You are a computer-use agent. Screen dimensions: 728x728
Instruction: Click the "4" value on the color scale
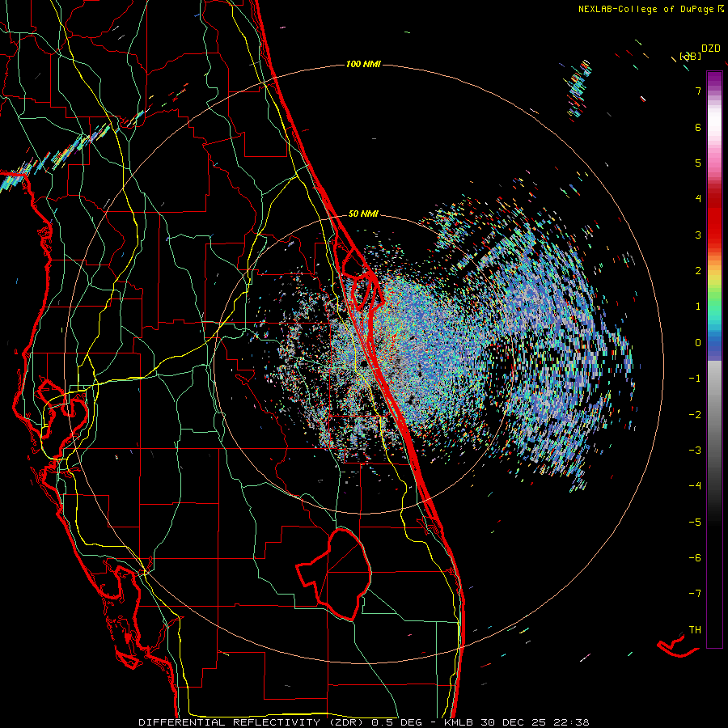(x=698, y=199)
